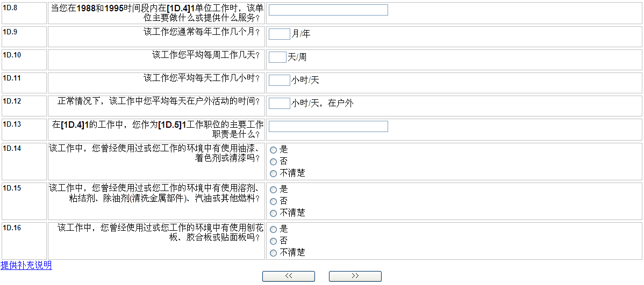Select 否 for question 1D.14
The width and height of the screenshot is (644, 285).
pyautogui.click(x=273, y=162)
